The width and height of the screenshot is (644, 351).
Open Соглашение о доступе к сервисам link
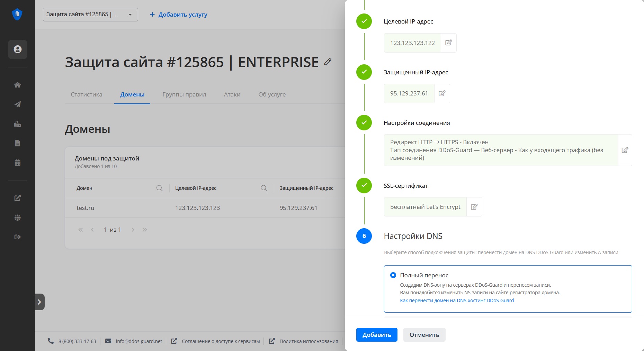pos(221,341)
